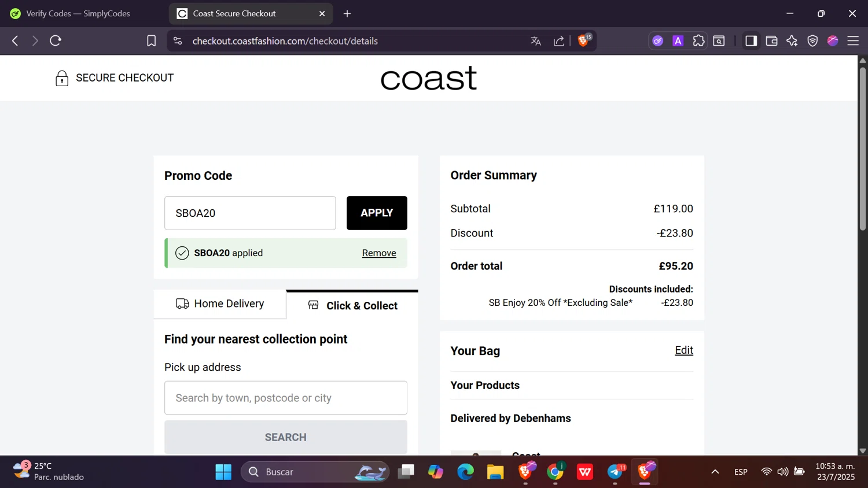Go forward in browser history
This screenshot has width=868, height=488.
[35, 40]
